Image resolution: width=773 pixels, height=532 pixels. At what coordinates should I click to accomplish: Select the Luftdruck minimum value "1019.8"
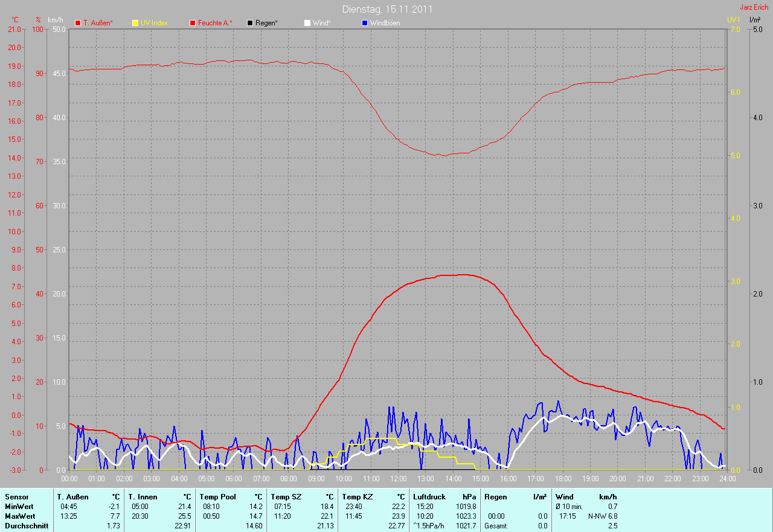[466, 507]
